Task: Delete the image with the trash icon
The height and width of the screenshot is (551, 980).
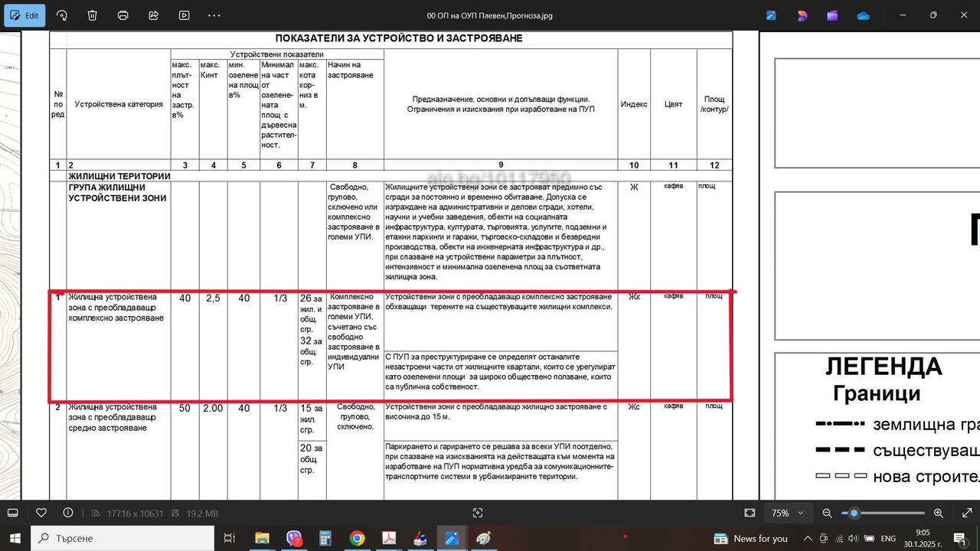Action: click(92, 15)
